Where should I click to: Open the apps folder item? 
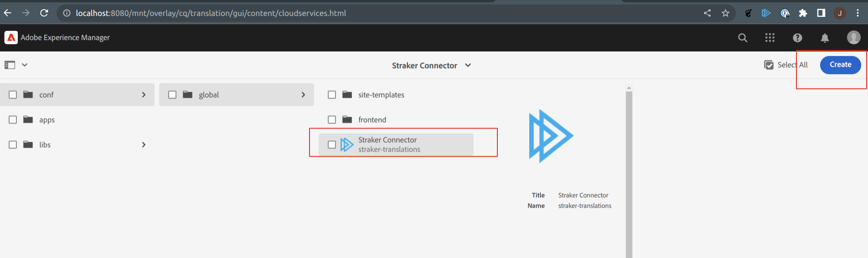77,120
